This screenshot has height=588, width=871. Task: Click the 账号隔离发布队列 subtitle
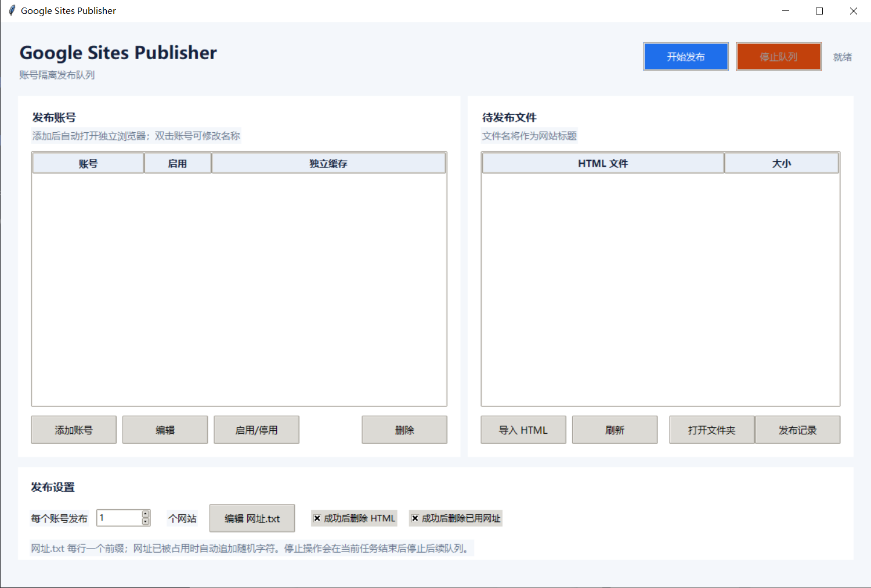(57, 75)
